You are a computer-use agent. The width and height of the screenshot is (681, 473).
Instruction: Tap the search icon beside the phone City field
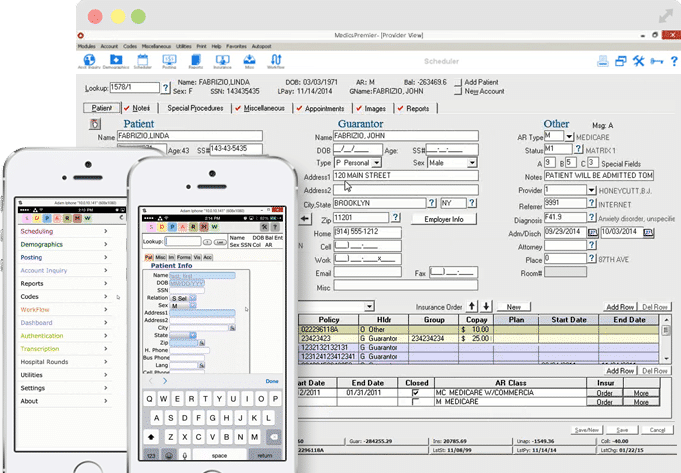click(232, 328)
